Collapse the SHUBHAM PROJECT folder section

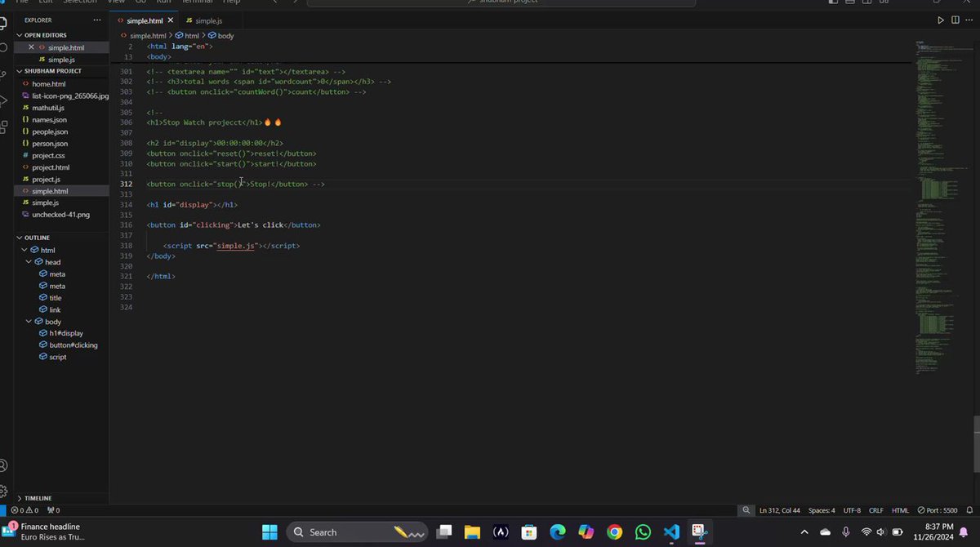[55, 71]
